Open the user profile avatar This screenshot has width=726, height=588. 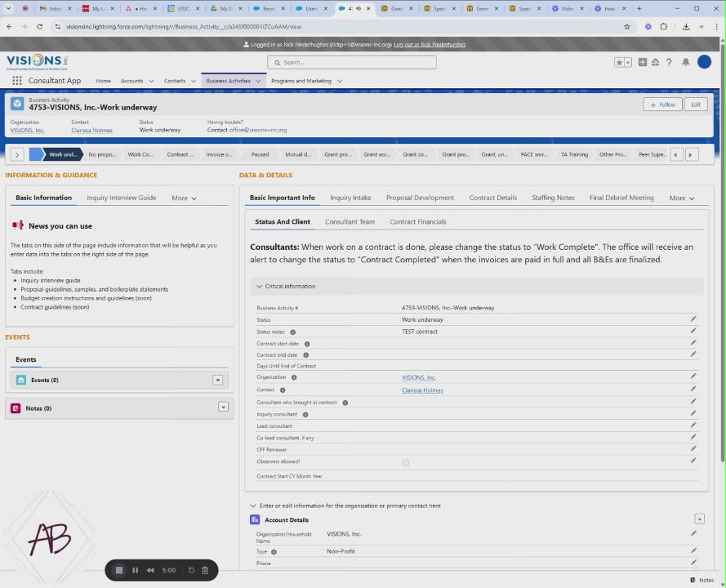(x=704, y=61)
